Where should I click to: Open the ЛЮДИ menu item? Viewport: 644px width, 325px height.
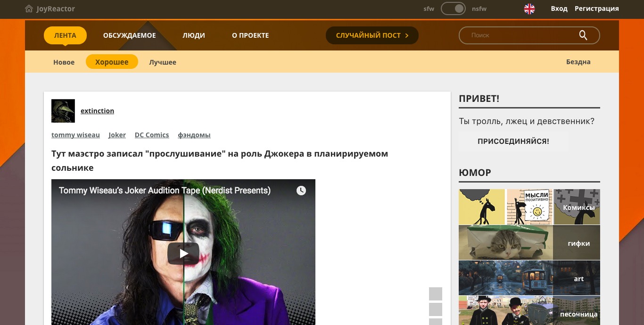(x=194, y=35)
